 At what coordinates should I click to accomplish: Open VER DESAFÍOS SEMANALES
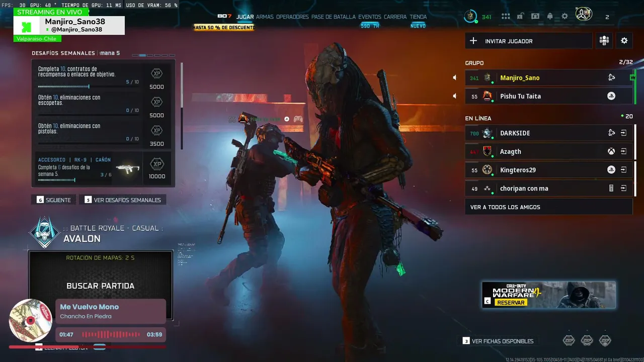point(123,200)
